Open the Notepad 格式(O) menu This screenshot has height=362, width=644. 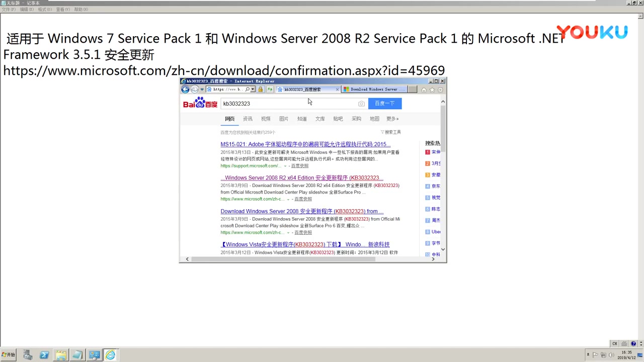(x=45, y=10)
